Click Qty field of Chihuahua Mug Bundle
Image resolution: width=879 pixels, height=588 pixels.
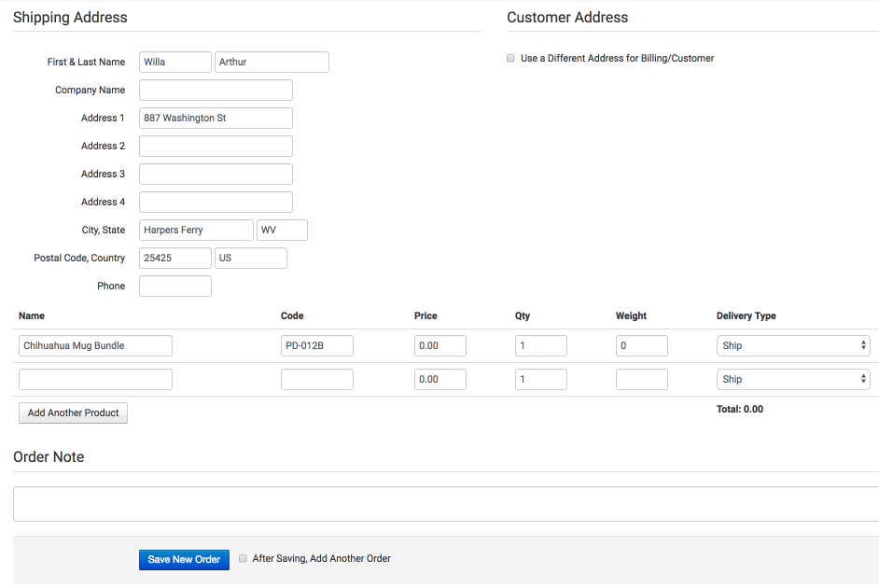(x=541, y=346)
